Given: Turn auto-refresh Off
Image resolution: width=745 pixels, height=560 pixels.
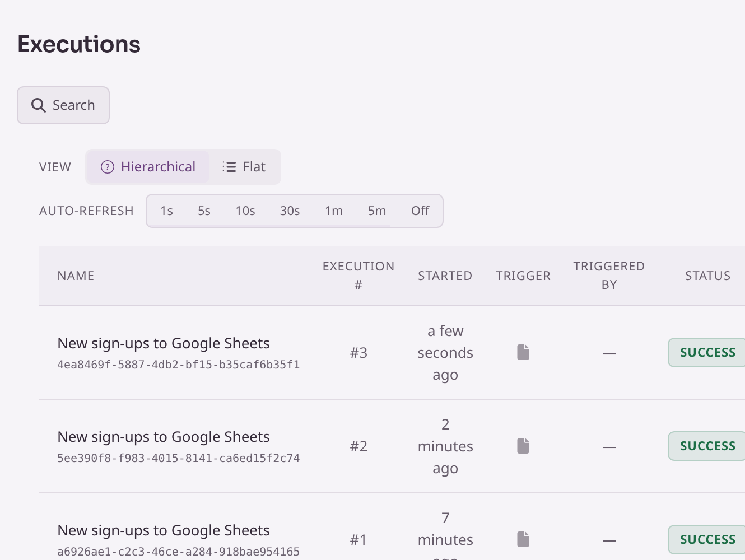Looking at the screenshot, I should [x=420, y=211].
